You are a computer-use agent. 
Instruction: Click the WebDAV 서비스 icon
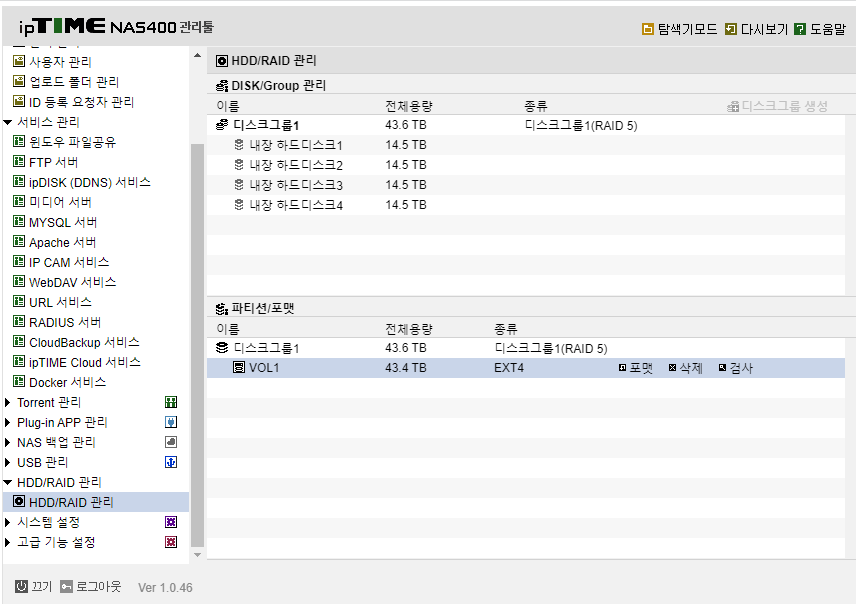[x=19, y=282]
